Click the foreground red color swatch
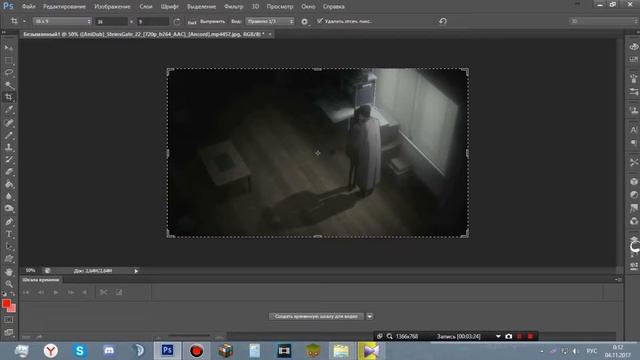This screenshot has height=360, width=640. [x=6, y=303]
